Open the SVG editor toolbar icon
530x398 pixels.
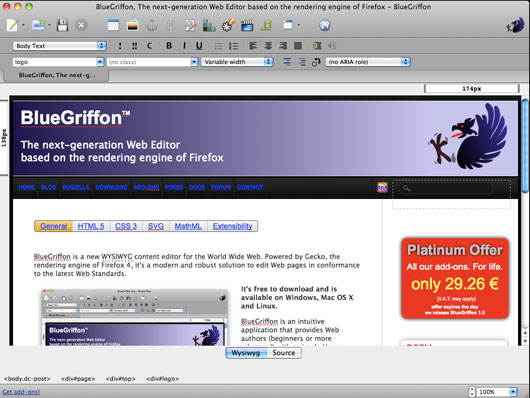(228, 25)
